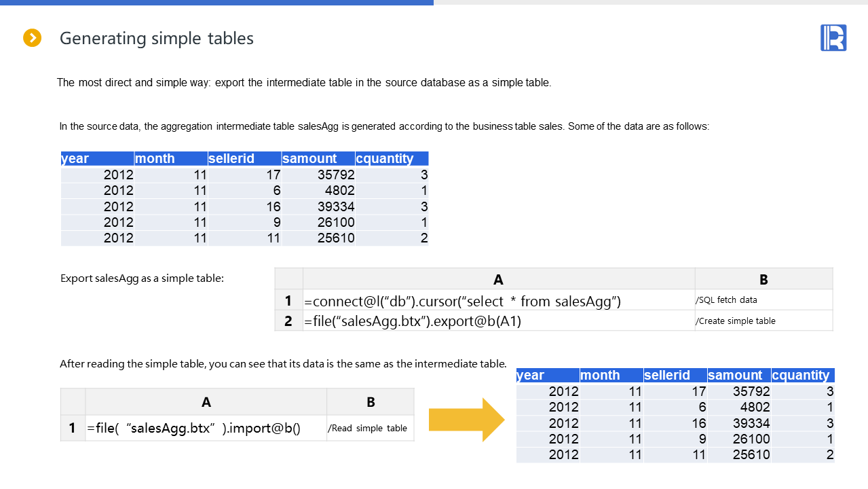Select the cell with the connect cursor formula
Image resolution: width=868 pixels, height=489 pixels.
pyautogui.click(x=498, y=300)
